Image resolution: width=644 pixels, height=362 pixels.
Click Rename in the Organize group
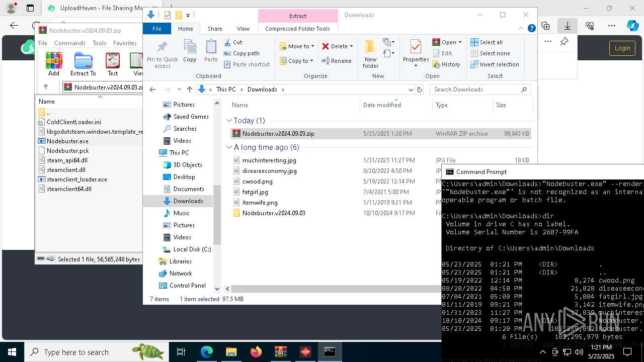click(337, 61)
